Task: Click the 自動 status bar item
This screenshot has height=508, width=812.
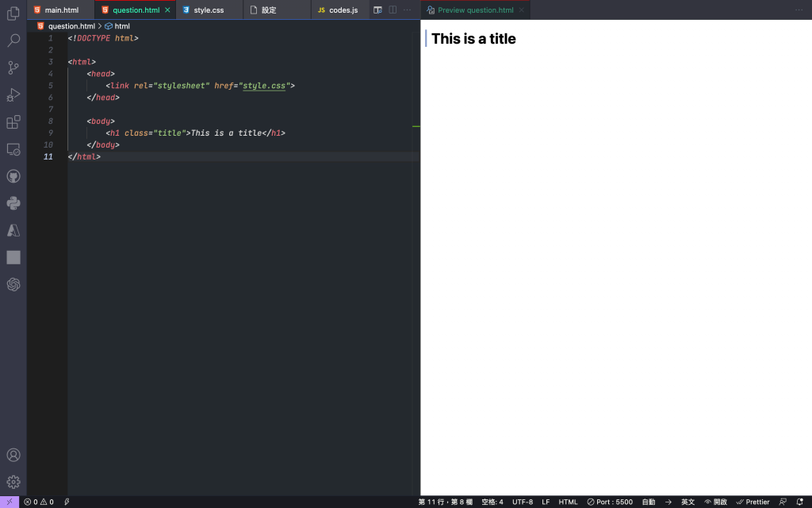Action: 649,502
